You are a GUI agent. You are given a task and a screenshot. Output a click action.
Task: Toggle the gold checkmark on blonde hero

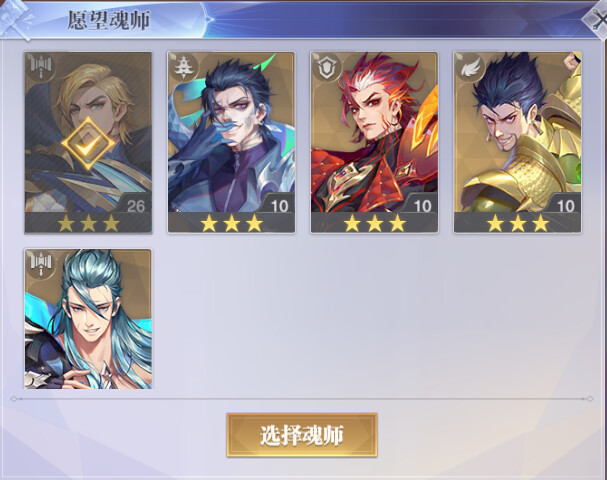click(88, 144)
